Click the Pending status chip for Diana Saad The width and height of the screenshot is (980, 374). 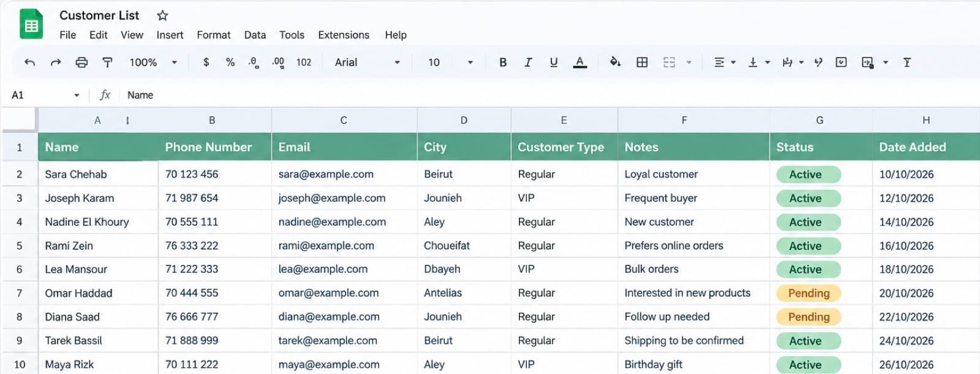(809, 317)
